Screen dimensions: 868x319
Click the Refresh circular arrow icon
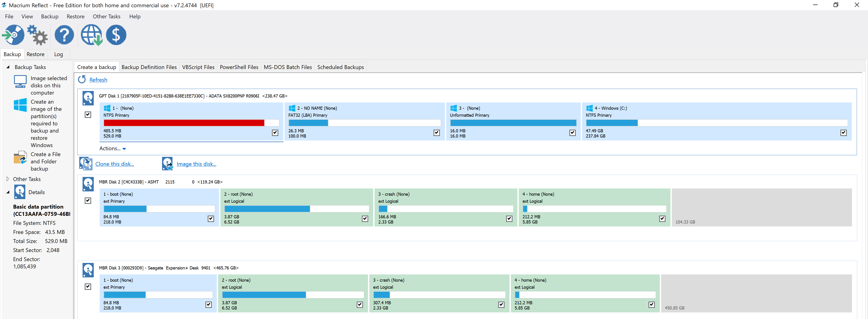tap(82, 79)
